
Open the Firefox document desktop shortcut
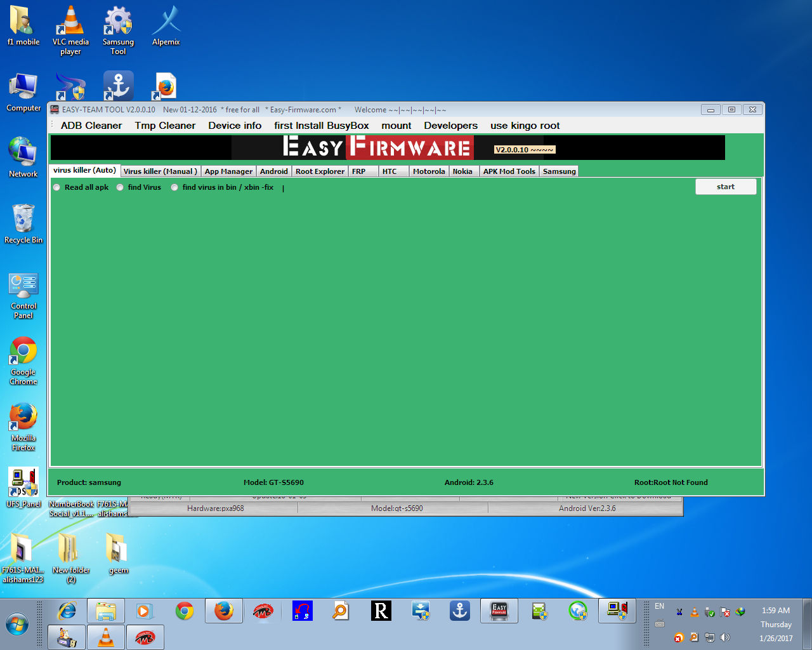pyautogui.click(x=166, y=86)
